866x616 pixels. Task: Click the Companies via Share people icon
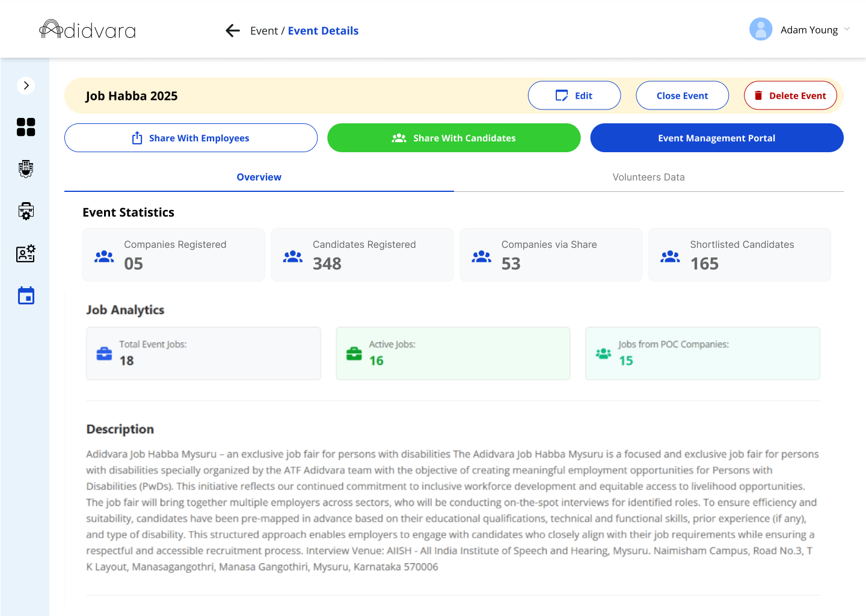pyautogui.click(x=482, y=256)
